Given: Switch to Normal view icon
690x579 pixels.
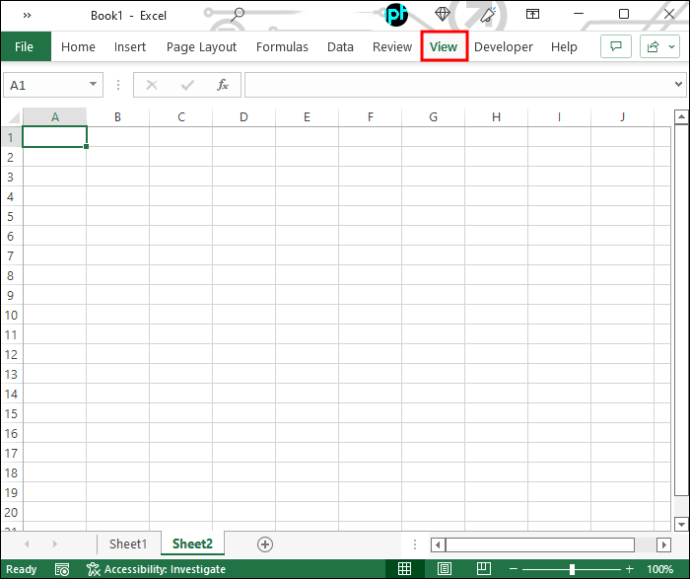Looking at the screenshot, I should coord(404,569).
